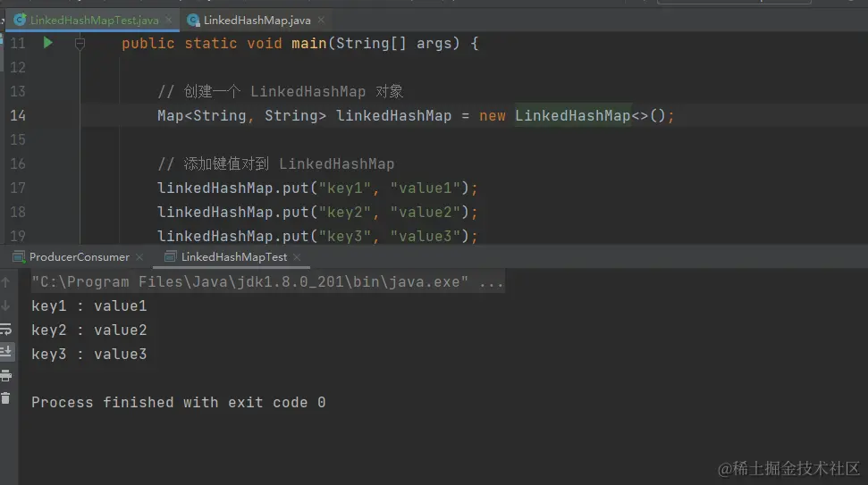The height and width of the screenshot is (485, 868).
Task: Close LinkedHashMap.java editor tab
Action: click(321, 20)
